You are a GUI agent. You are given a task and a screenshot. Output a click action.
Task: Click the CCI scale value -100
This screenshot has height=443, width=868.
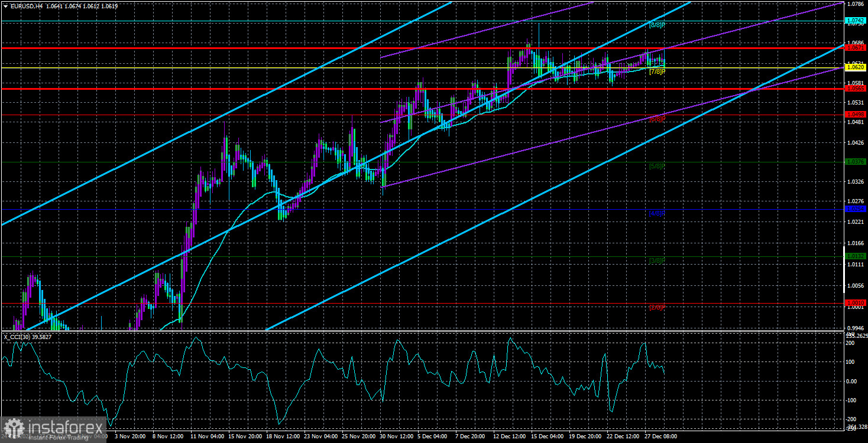pos(852,400)
